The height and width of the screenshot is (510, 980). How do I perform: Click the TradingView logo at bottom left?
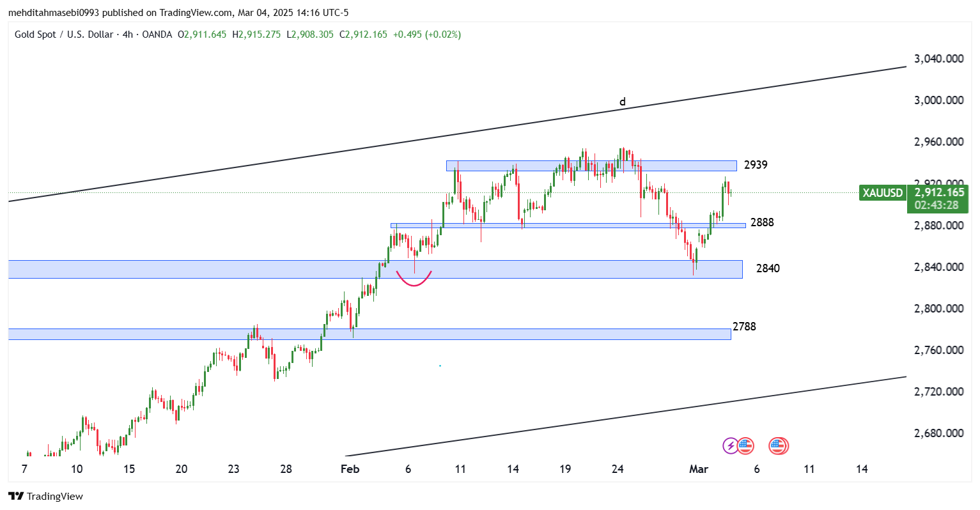pos(45,496)
